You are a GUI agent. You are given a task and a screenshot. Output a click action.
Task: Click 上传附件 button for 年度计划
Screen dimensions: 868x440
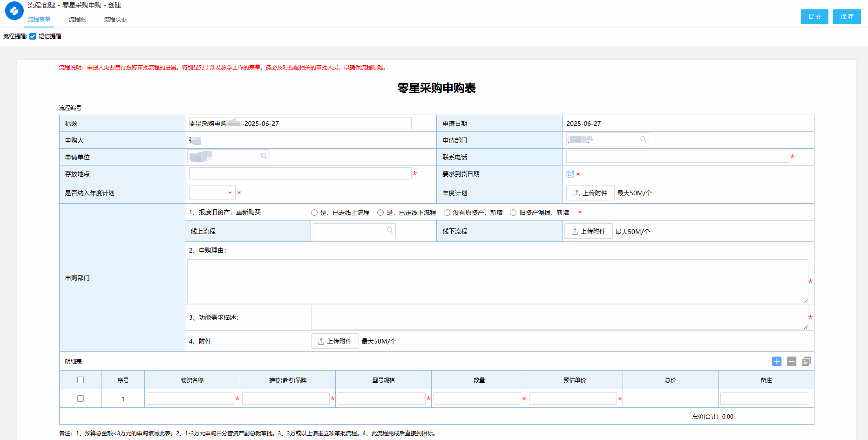(590, 193)
